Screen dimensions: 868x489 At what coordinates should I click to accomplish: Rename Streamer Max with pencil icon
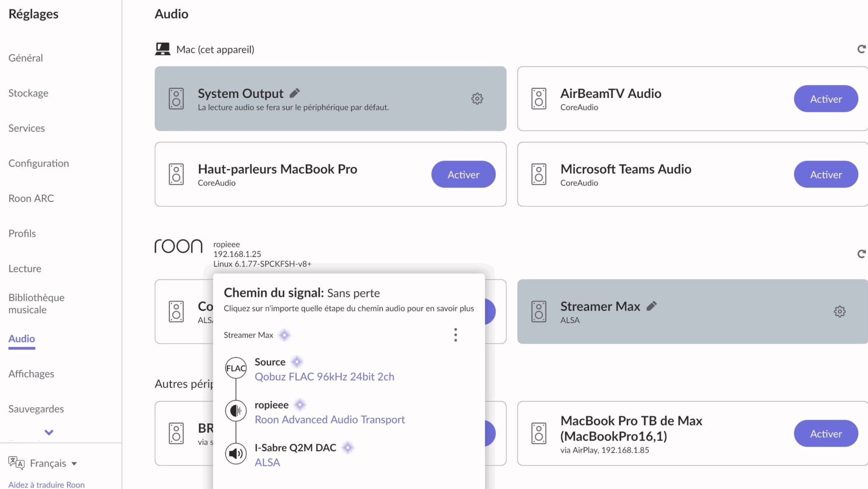pos(652,306)
